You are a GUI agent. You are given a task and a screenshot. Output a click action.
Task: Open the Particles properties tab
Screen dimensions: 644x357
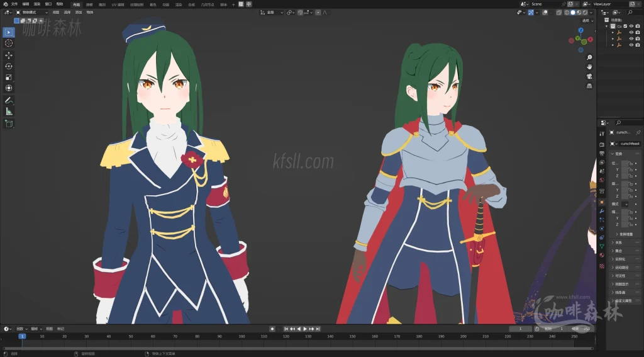point(602,220)
